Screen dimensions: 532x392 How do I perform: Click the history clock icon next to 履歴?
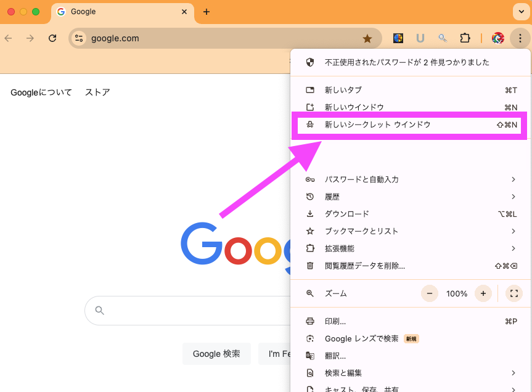[309, 197]
